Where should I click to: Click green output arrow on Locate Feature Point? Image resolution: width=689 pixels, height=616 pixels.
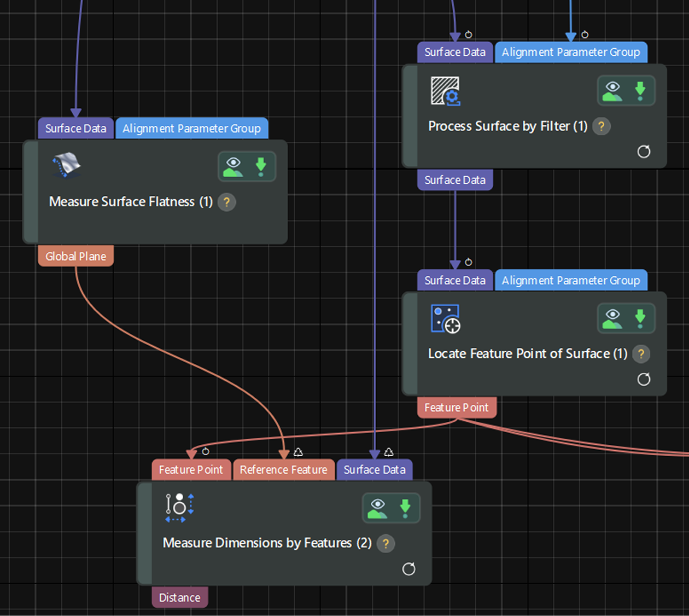tap(640, 319)
